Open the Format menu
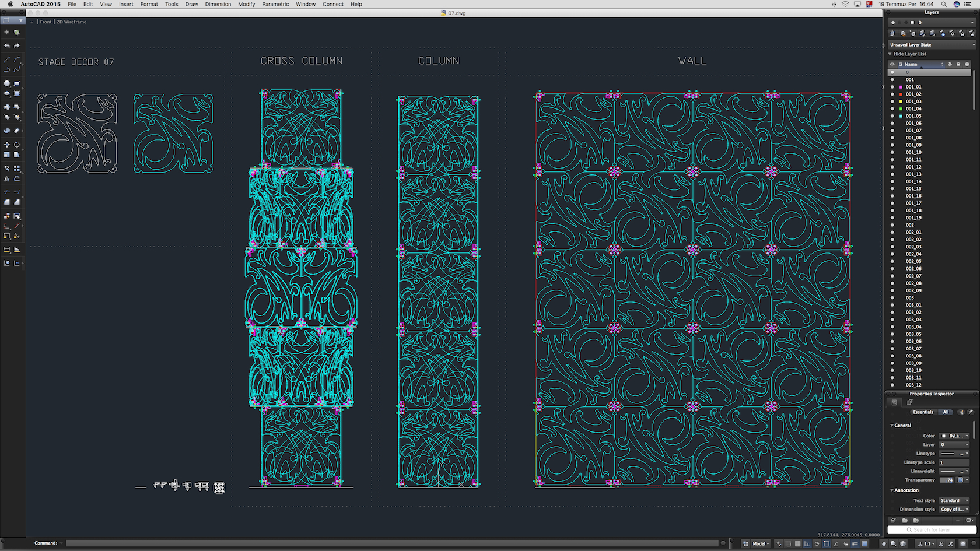The width and height of the screenshot is (980, 551). click(x=149, y=4)
